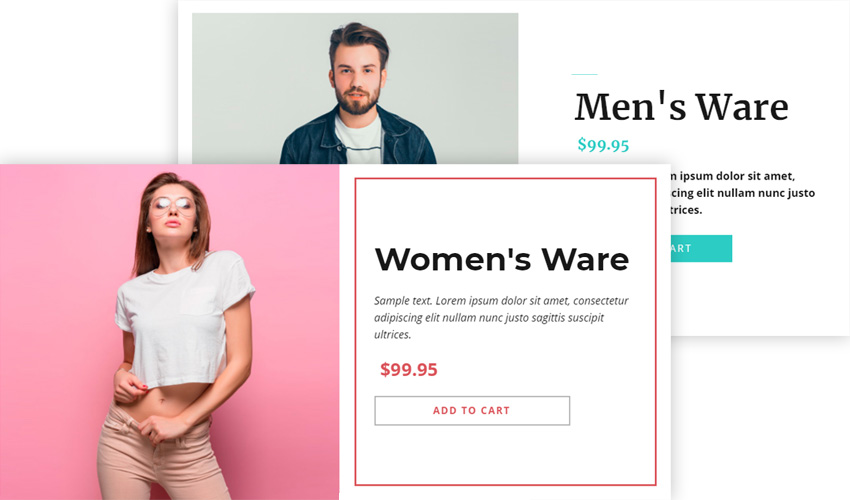Open the Men's Ware product title
Image resolution: width=850 pixels, height=500 pixels.
pos(681,107)
